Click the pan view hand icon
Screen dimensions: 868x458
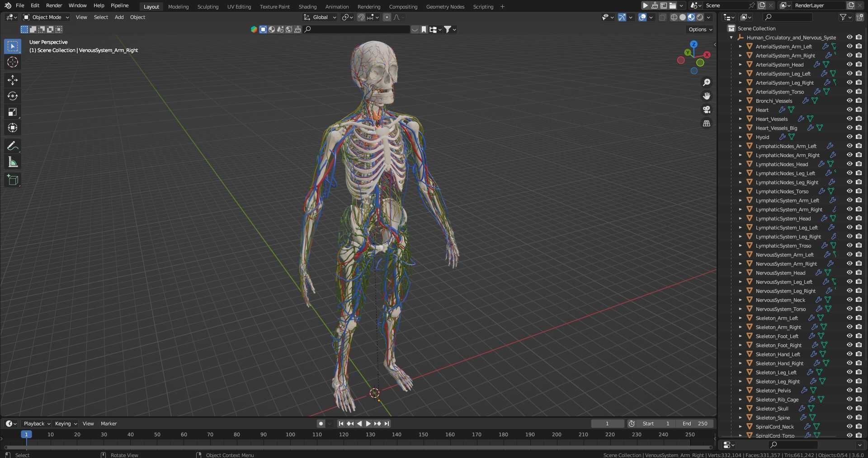coord(706,96)
